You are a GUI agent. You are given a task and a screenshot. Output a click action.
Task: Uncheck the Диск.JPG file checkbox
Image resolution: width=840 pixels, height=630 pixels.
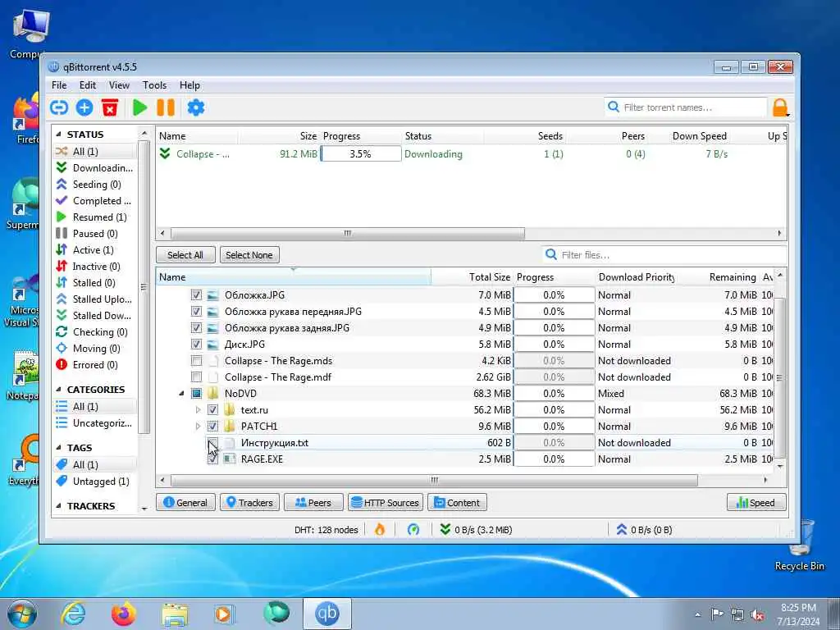tap(197, 345)
